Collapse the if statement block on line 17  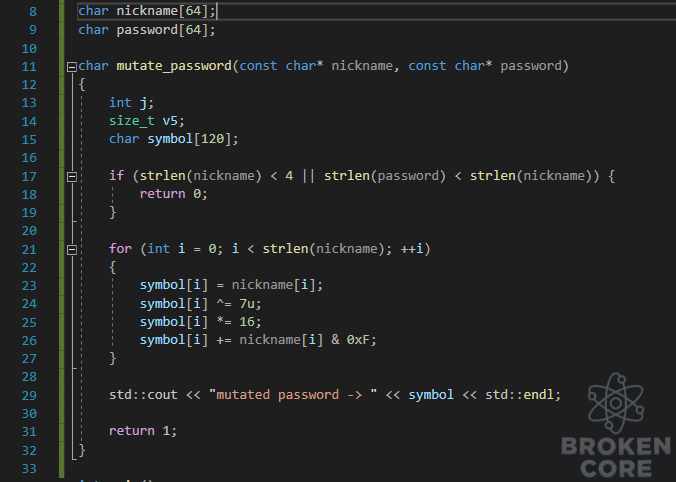coord(72,176)
